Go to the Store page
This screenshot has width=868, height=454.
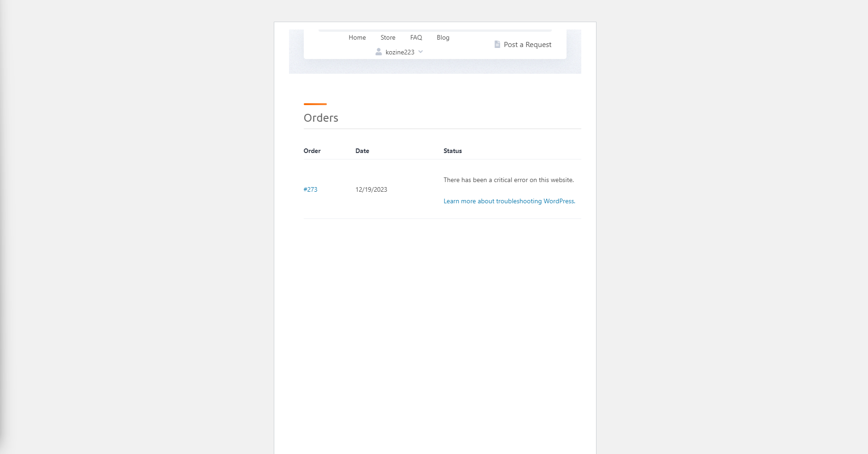(x=388, y=37)
